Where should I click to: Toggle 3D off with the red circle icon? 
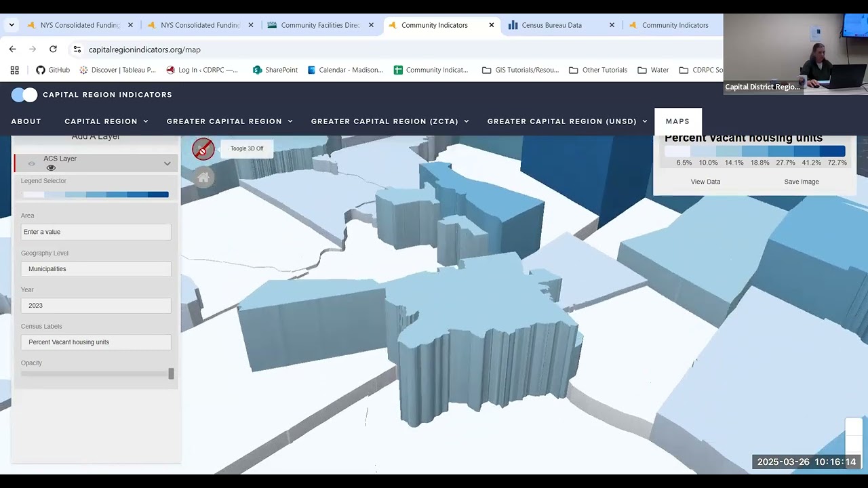[x=203, y=149]
